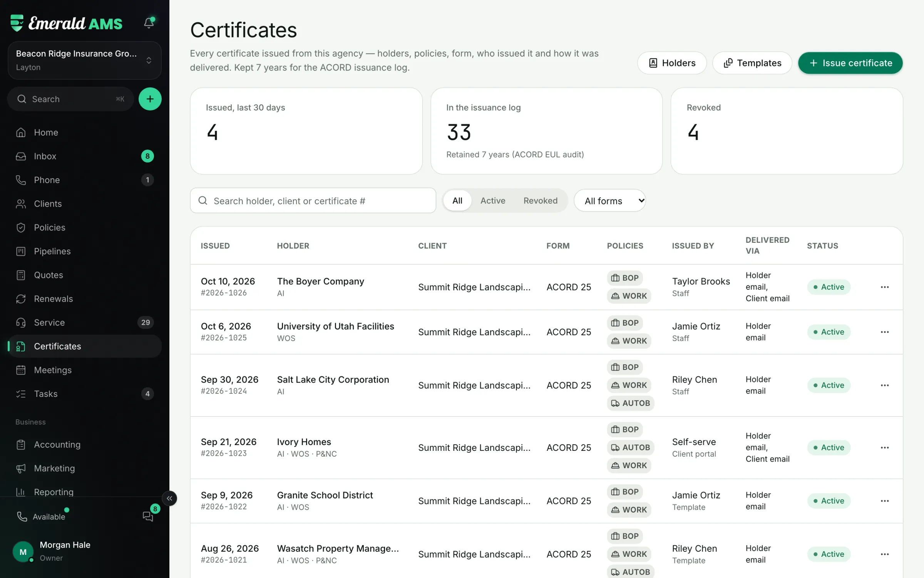Click AUTOB chip in Salt Lake City Corporation row
924x578 pixels.
point(630,403)
